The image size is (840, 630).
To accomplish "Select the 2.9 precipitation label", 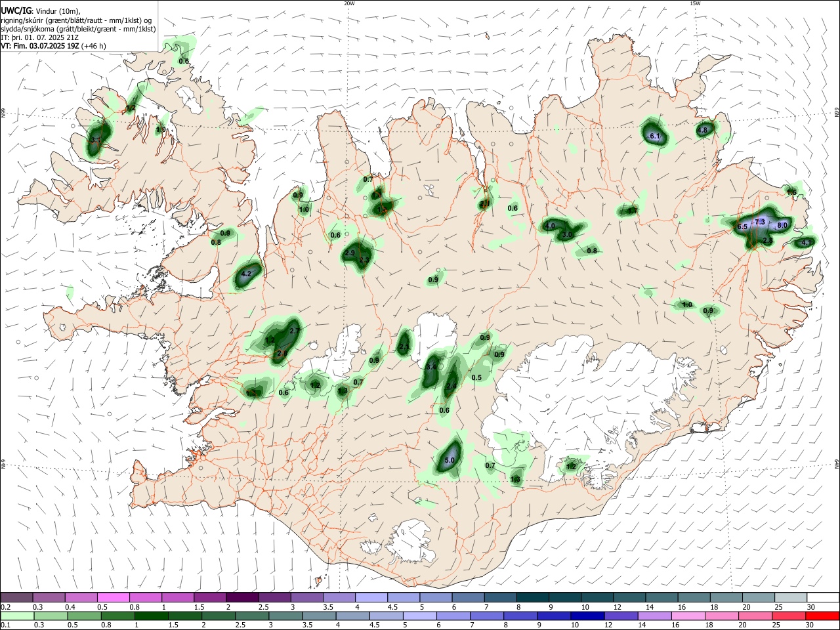I will click(x=349, y=253).
